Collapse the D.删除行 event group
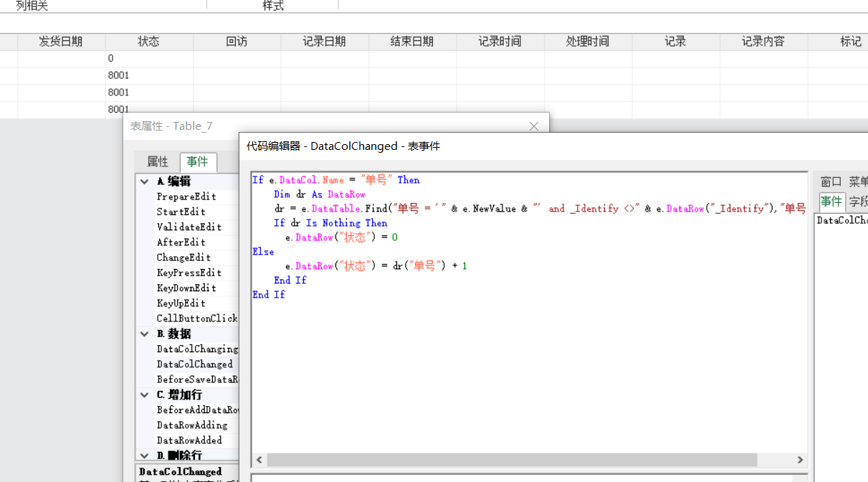The width and height of the screenshot is (868, 482). click(x=145, y=455)
